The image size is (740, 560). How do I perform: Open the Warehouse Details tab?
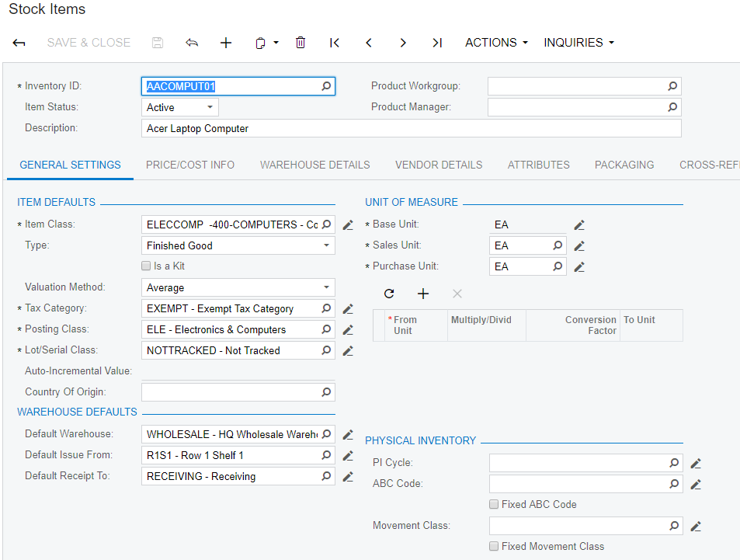click(x=314, y=165)
